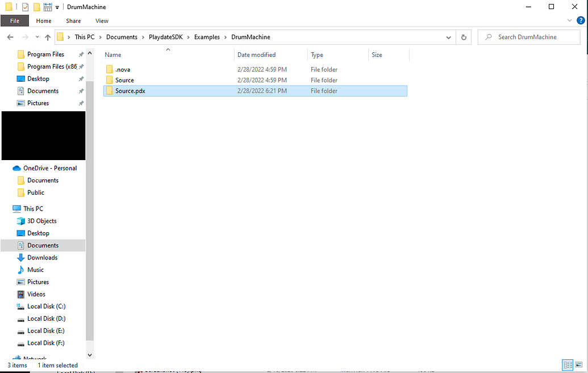Switch to the View ribbon tab
Screen dimensions: 588x373
[x=102, y=20]
